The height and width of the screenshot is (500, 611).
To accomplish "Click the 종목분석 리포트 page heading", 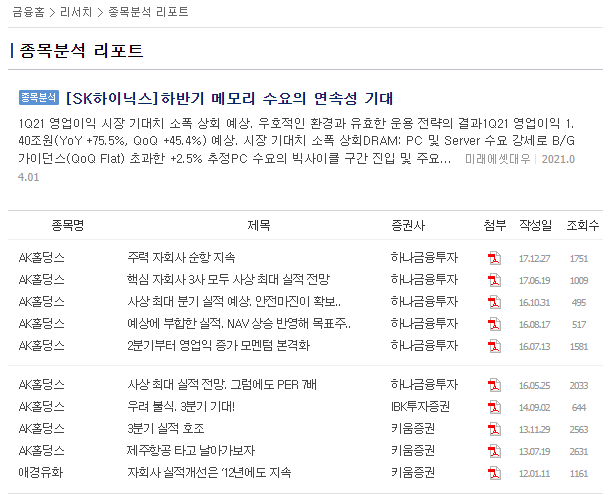I will pos(81,51).
